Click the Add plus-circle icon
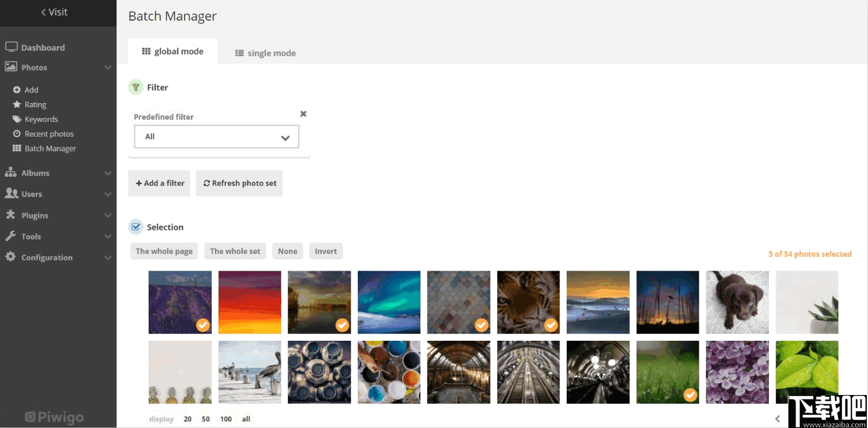This screenshot has width=868, height=428. [x=17, y=90]
